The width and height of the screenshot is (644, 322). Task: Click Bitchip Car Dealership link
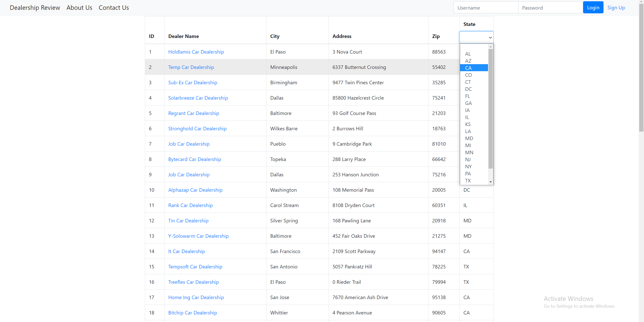[x=192, y=313]
